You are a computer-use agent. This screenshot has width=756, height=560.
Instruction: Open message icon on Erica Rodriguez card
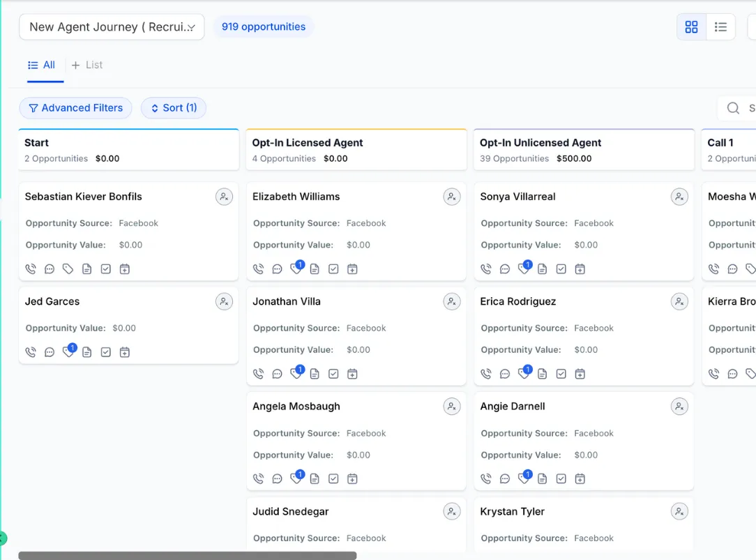(x=505, y=374)
